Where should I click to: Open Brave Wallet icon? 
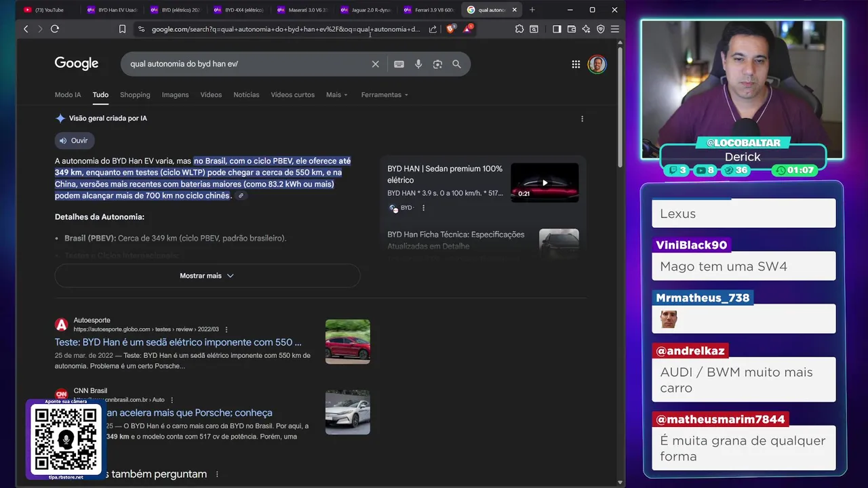[572, 29]
